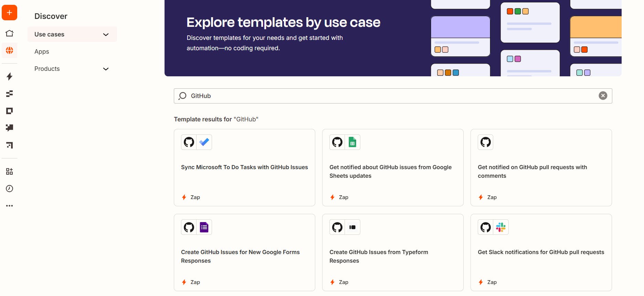Click GitHub icon on Google Forms card

pos(189,227)
